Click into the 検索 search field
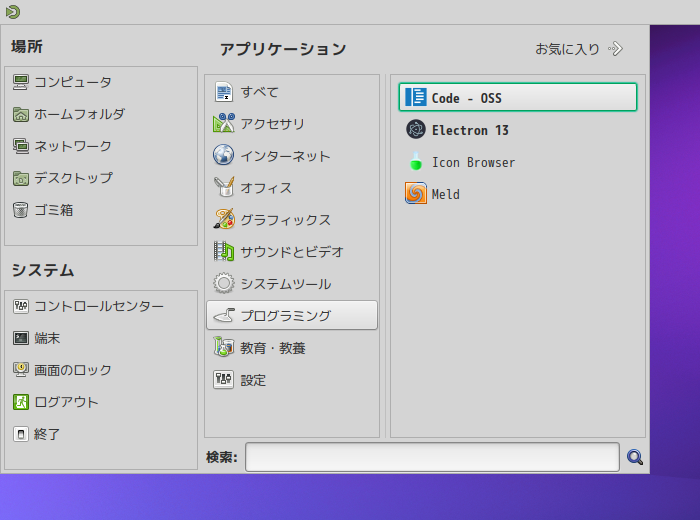 (x=432, y=457)
